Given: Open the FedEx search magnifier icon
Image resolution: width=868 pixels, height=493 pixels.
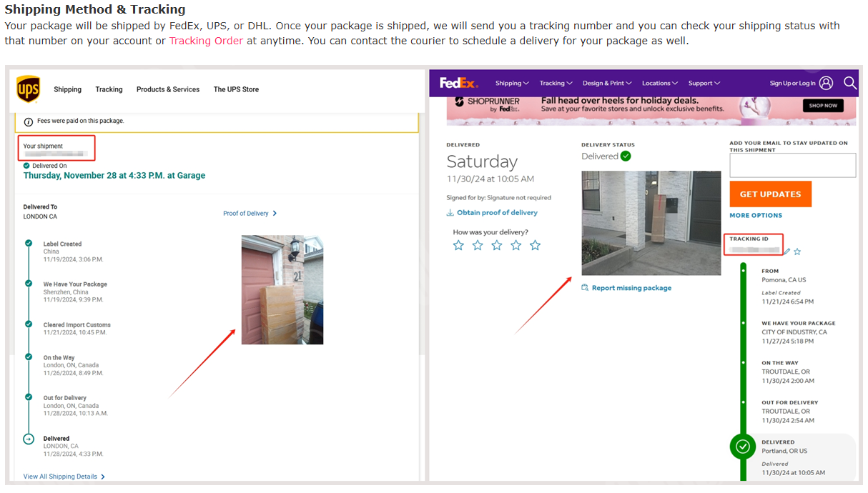Looking at the screenshot, I should coord(849,83).
